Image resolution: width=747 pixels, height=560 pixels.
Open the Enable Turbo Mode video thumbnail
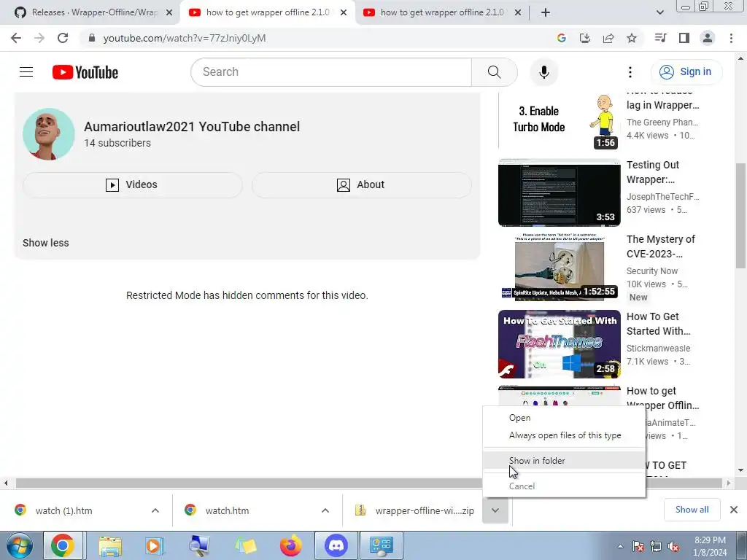(x=560, y=122)
